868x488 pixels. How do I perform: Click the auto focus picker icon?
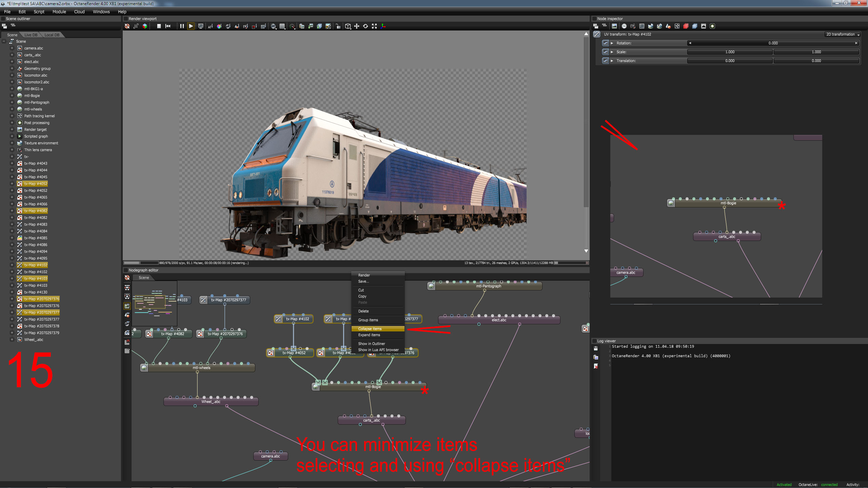click(x=210, y=26)
